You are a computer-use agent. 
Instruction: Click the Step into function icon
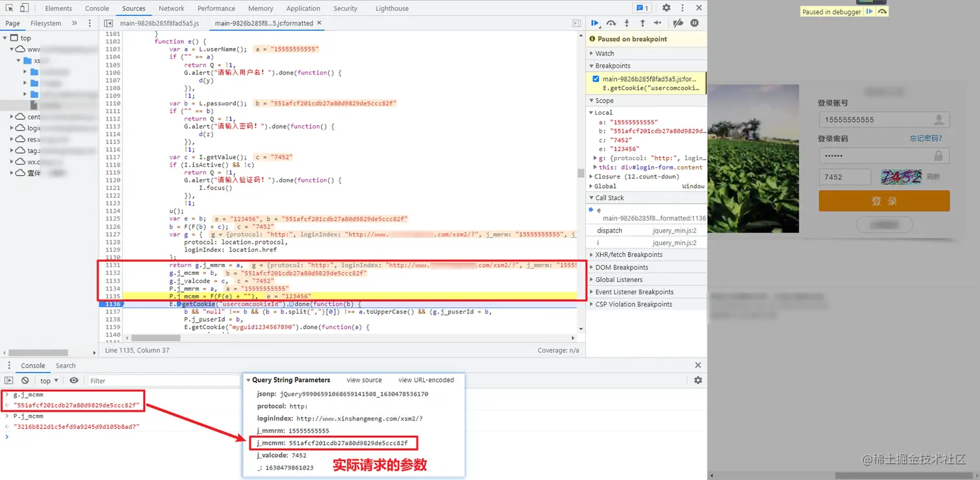coord(627,23)
